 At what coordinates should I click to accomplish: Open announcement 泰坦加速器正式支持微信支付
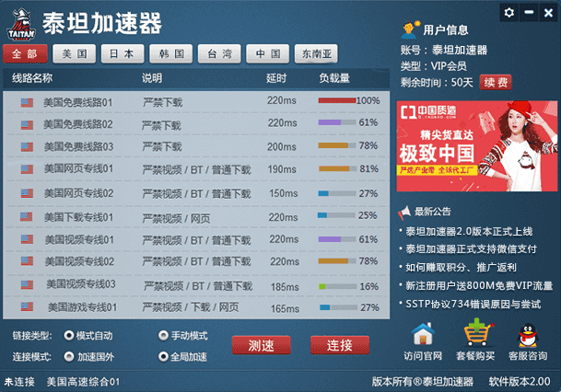pyautogui.click(x=472, y=249)
